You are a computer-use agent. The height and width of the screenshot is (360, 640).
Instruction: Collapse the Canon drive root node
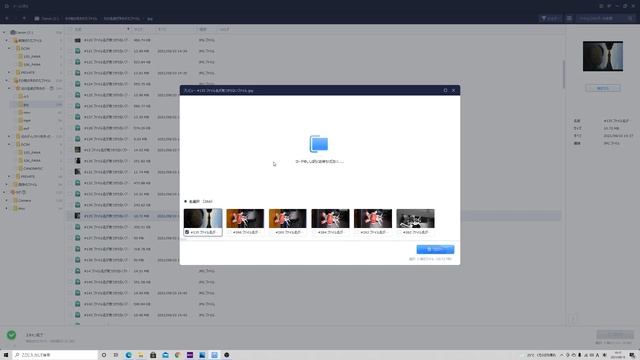[x=4, y=32]
